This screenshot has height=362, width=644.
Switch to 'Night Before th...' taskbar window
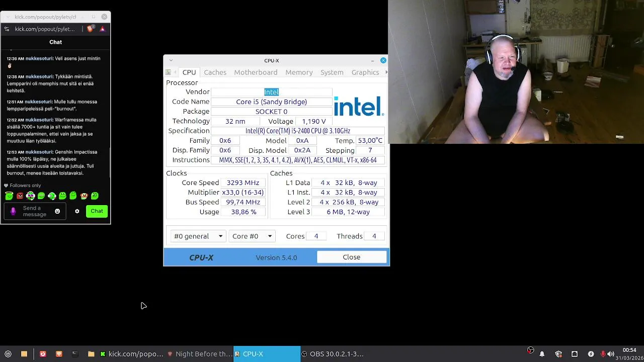click(x=200, y=354)
